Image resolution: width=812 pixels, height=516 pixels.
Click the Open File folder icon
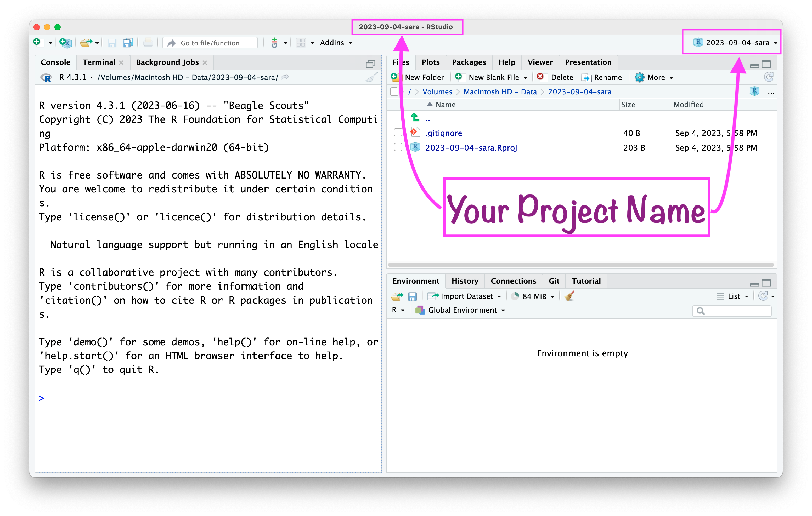pyautogui.click(x=86, y=43)
